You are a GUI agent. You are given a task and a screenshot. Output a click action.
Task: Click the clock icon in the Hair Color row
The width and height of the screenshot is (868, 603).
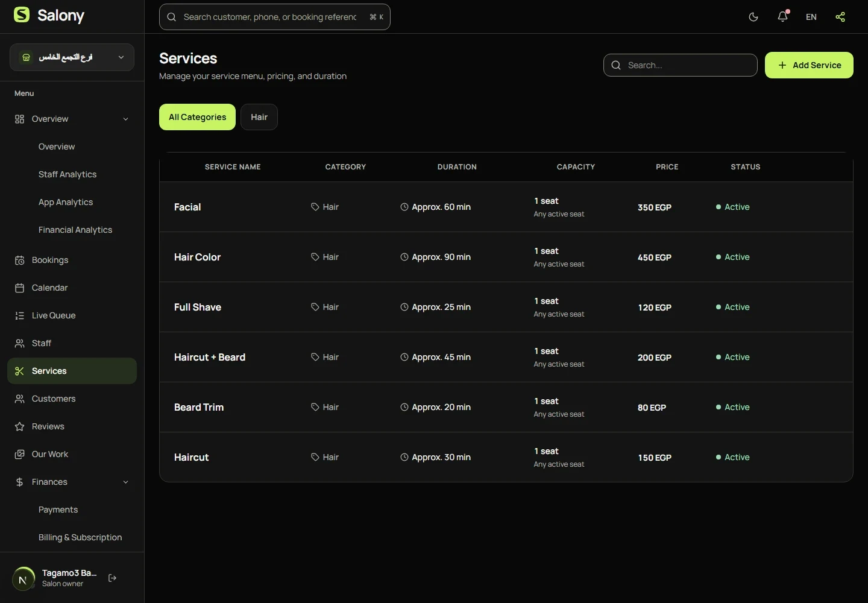click(404, 257)
